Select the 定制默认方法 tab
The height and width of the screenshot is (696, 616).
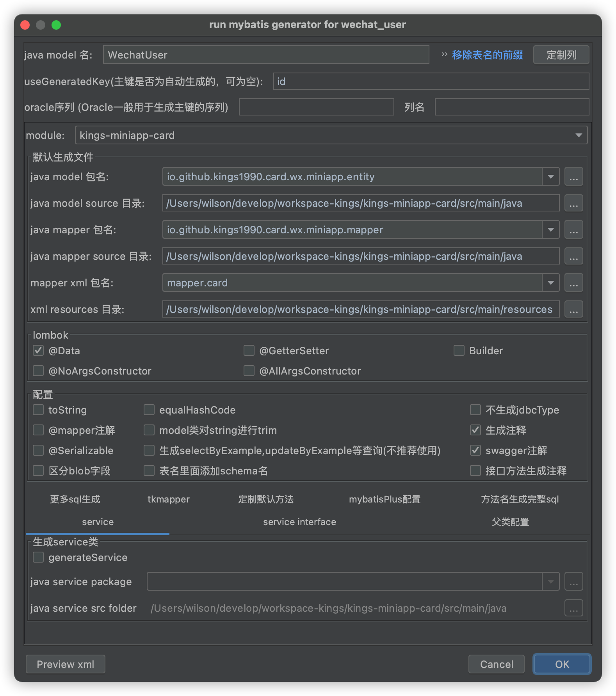point(266,499)
